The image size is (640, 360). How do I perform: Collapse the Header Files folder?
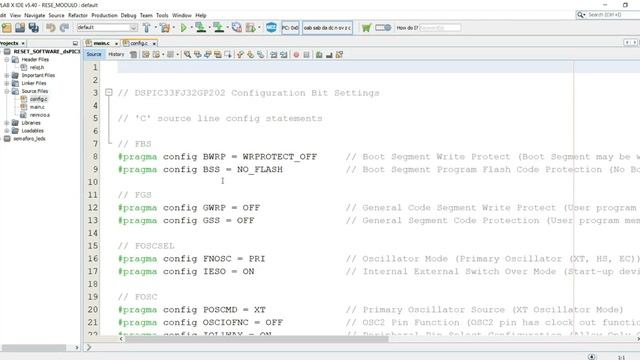(7, 60)
